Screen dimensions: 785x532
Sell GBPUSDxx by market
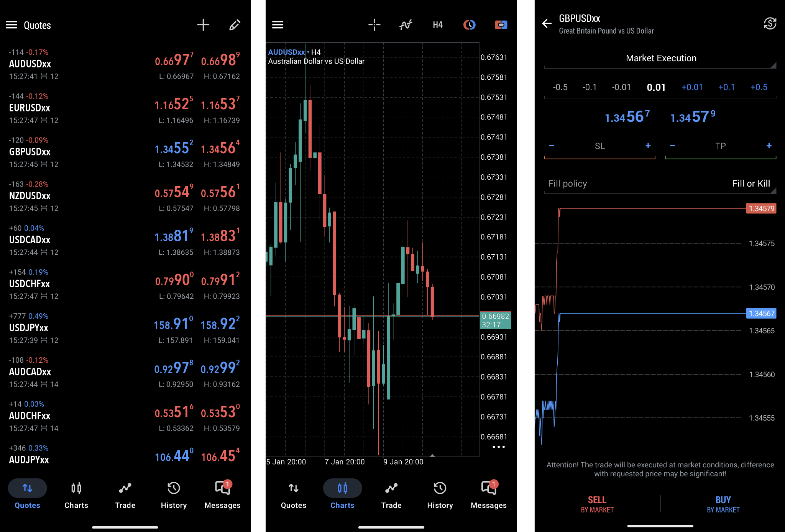[597, 504]
